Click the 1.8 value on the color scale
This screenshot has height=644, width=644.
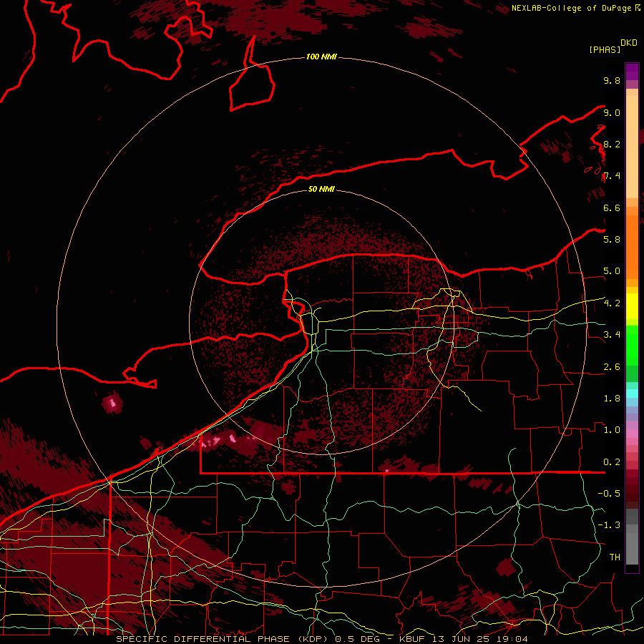(612, 399)
